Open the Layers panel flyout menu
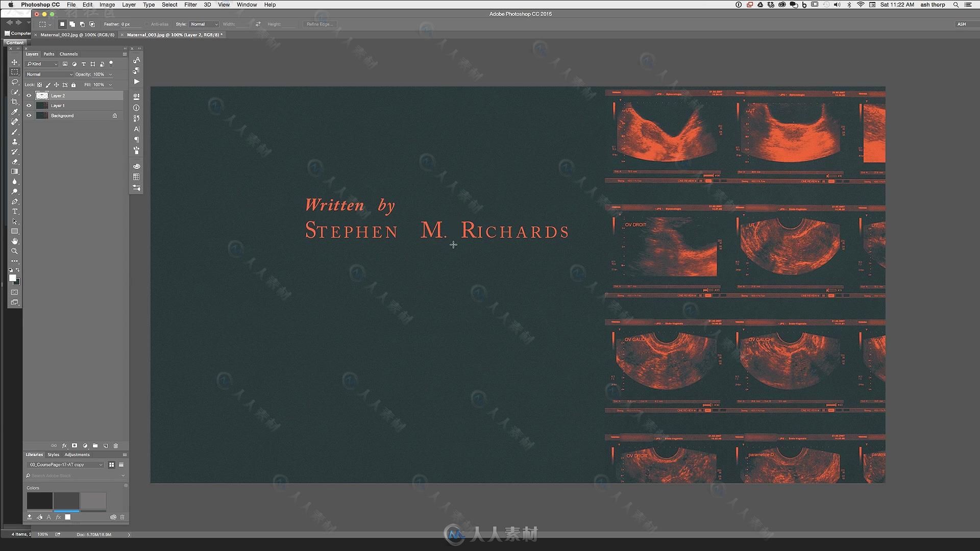The image size is (980, 551). pyautogui.click(x=125, y=54)
